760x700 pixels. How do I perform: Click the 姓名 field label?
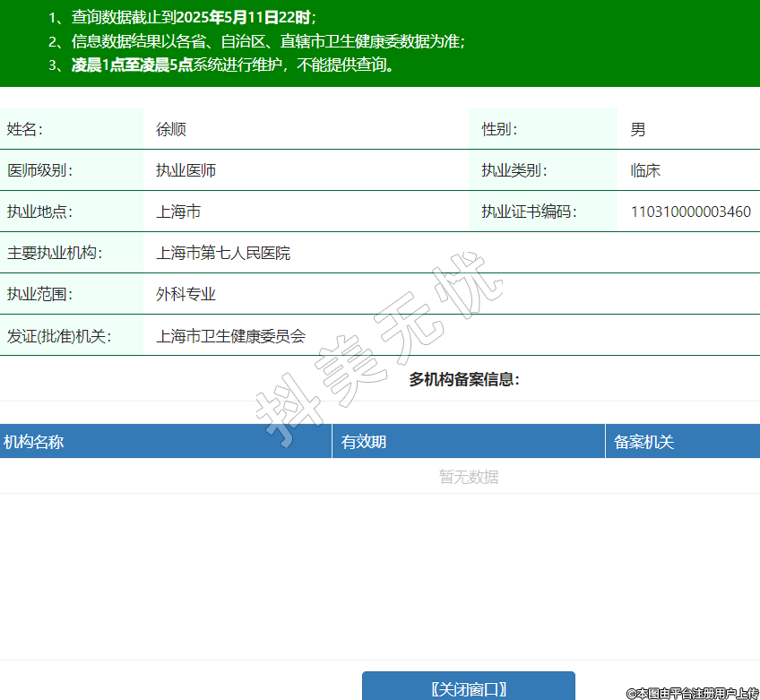pyautogui.click(x=25, y=129)
